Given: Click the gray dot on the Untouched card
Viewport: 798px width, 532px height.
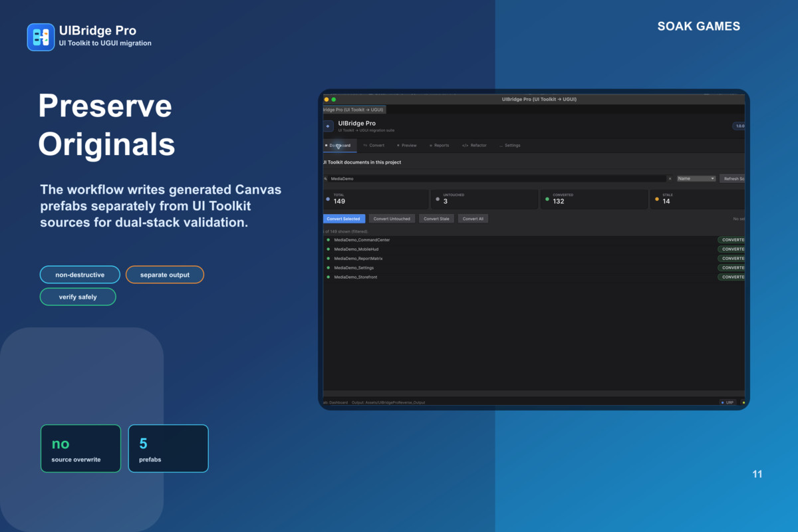Looking at the screenshot, I should click(437, 199).
